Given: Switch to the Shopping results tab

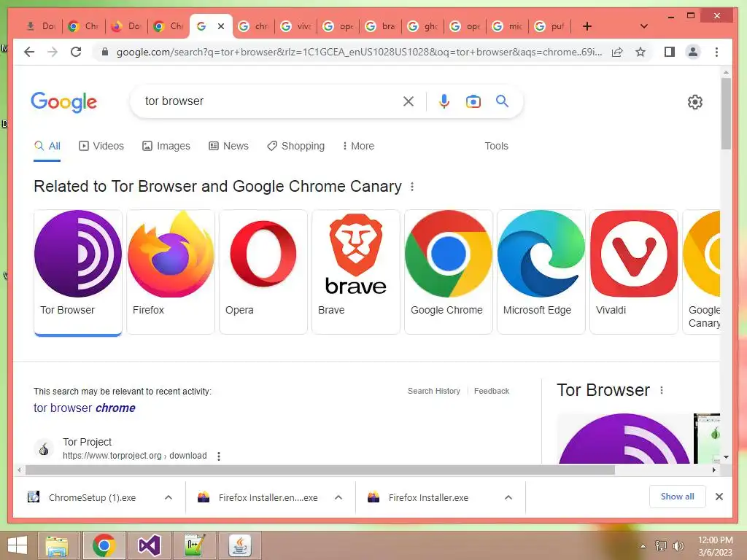Looking at the screenshot, I should pos(296,146).
